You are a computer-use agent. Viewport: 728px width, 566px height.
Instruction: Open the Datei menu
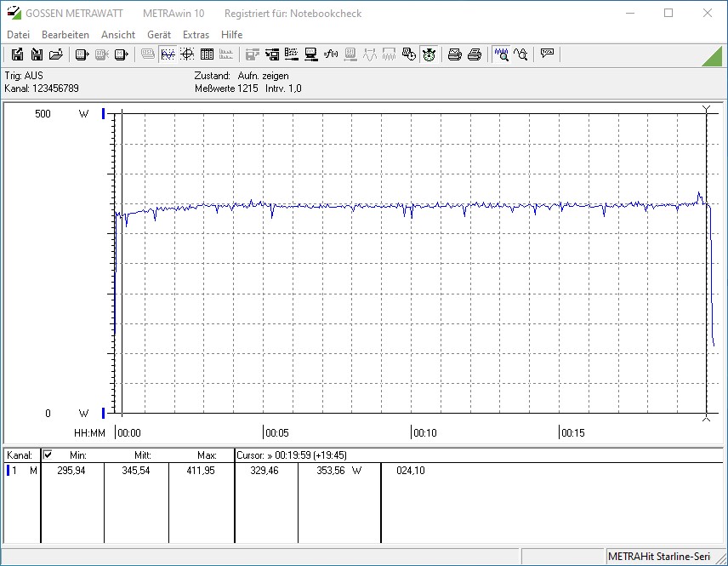pos(18,35)
